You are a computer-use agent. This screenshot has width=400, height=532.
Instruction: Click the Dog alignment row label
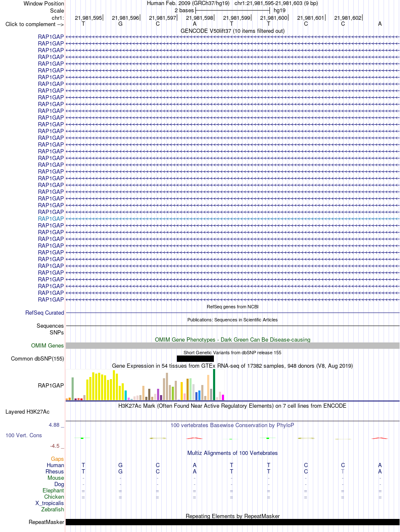click(59, 484)
